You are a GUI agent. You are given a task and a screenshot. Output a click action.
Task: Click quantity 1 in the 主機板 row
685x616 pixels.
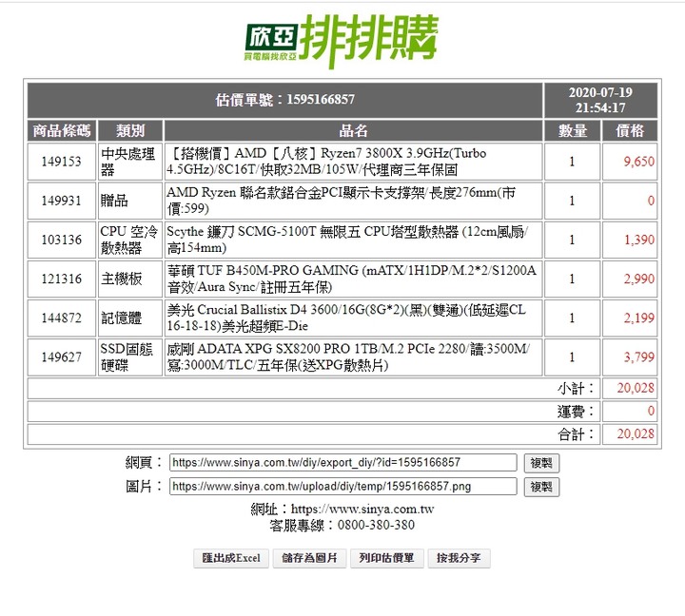(x=572, y=279)
